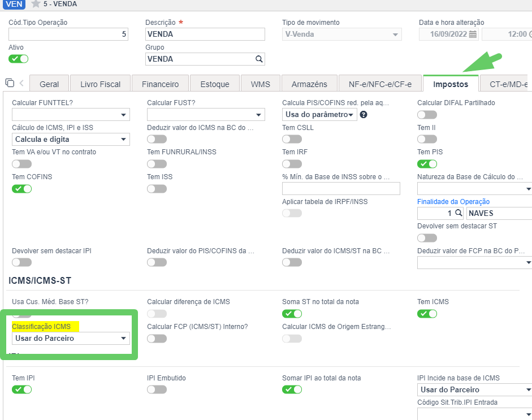Image resolution: width=532 pixels, height=420 pixels.
Task: Open the Classificação ICMS dropdown
Action: [71, 338]
